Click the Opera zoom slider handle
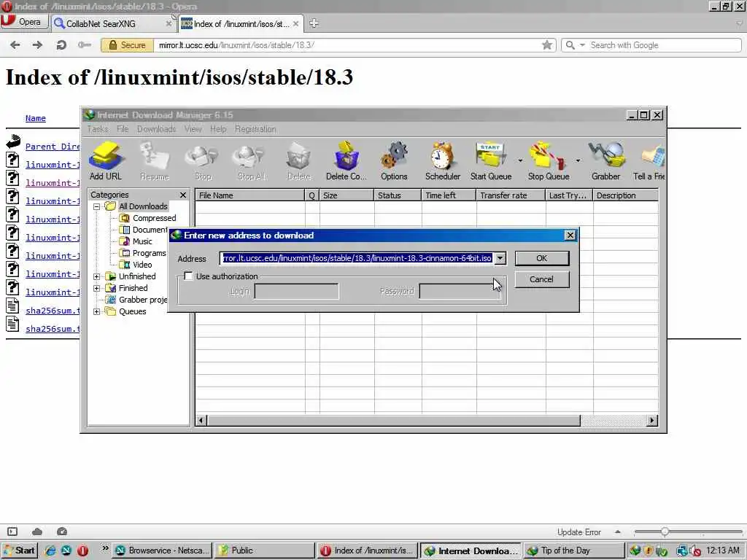 coord(665,532)
